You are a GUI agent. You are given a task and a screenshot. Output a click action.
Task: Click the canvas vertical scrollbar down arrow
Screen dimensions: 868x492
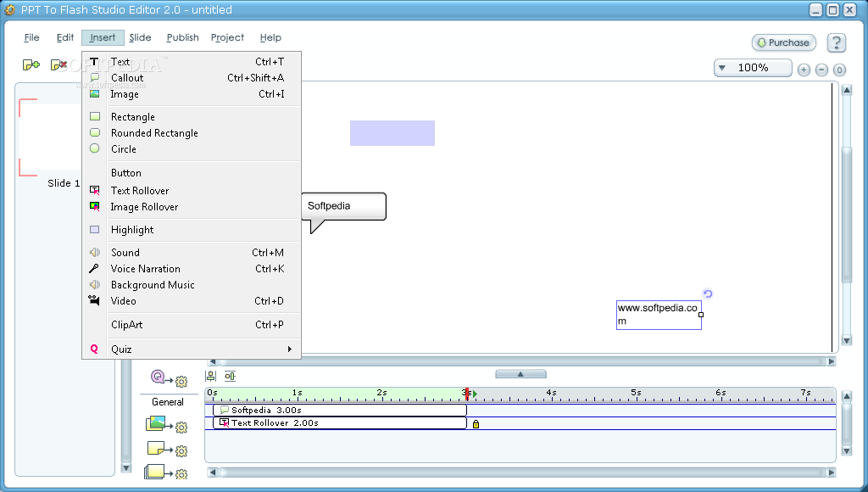[847, 340]
